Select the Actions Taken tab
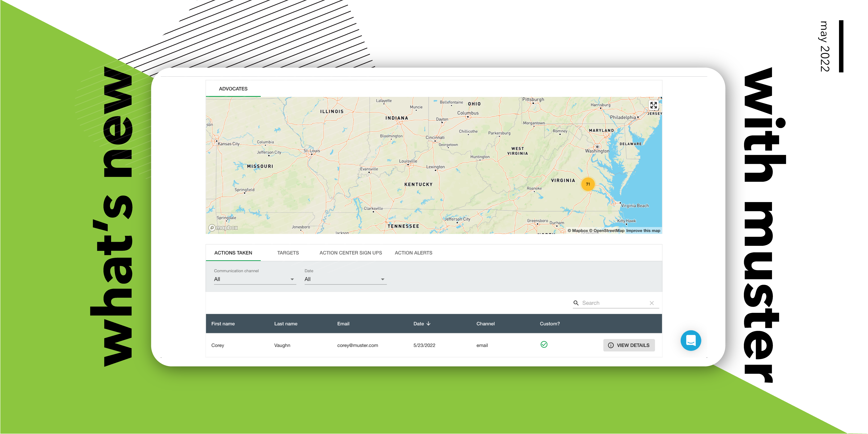Screen dimensions: 868x434 tap(233, 253)
